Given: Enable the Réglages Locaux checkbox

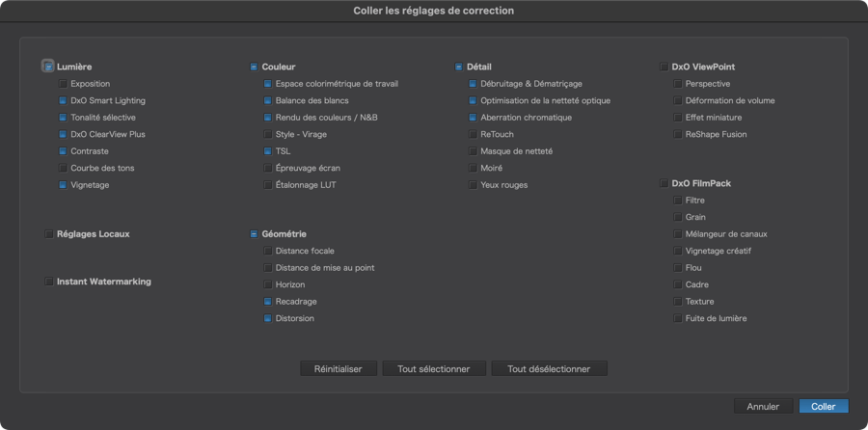Looking at the screenshot, I should (x=49, y=234).
